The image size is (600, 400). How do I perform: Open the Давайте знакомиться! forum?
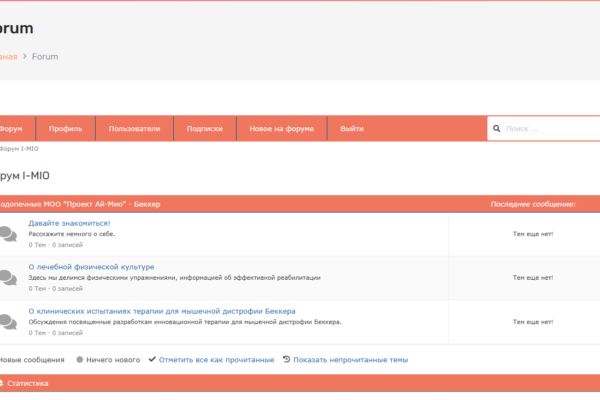point(69,223)
